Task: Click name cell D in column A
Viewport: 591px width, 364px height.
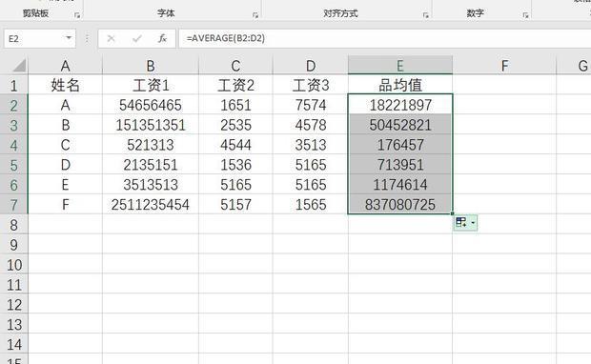Action: point(65,165)
